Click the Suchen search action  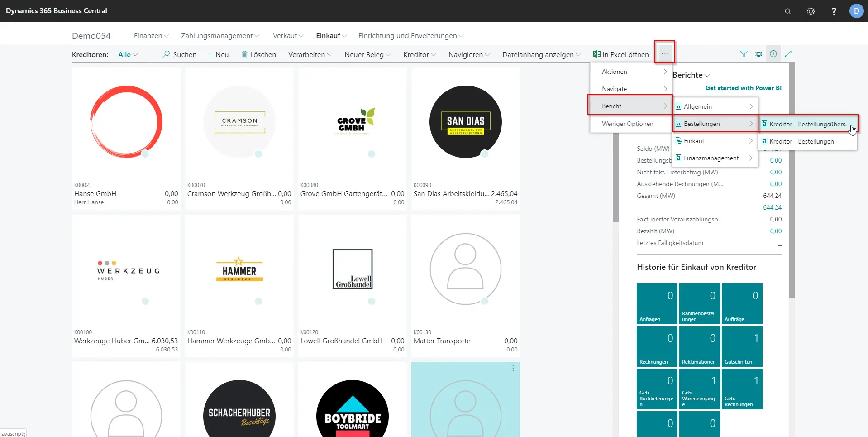click(179, 54)
